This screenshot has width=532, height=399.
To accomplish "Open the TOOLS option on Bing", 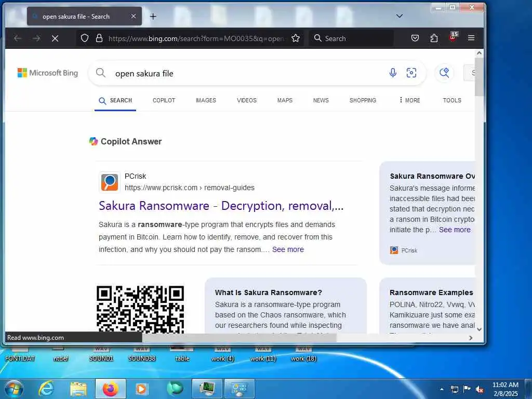I will point(452,100).
